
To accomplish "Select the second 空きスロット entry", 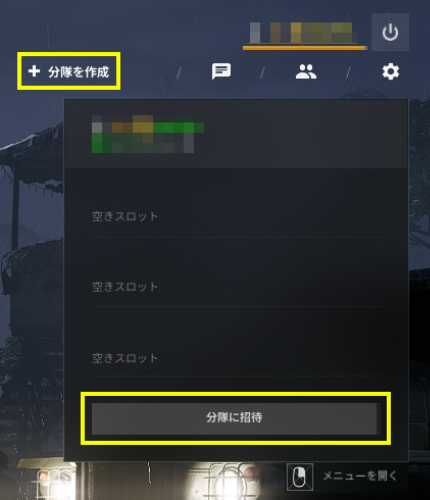I will pyautogui.click(x=236, y=287).
